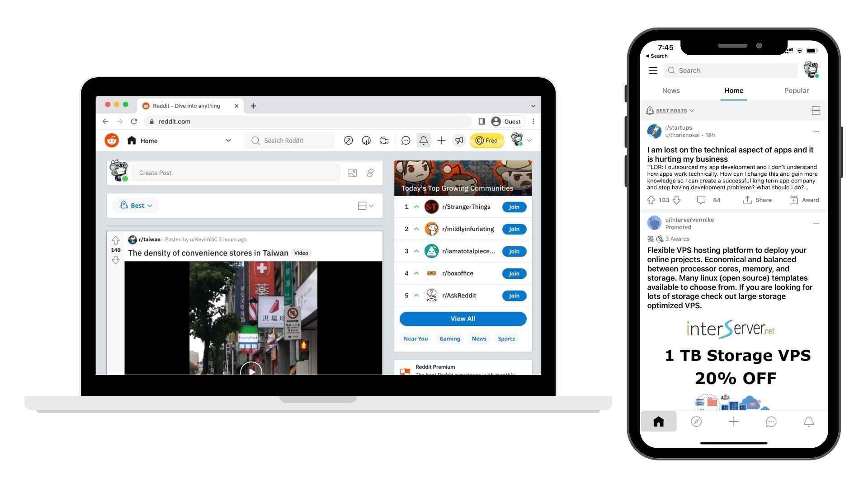Click the notification bell icon
This screenshot has width=868, height=488.
(x=423, y=140)
